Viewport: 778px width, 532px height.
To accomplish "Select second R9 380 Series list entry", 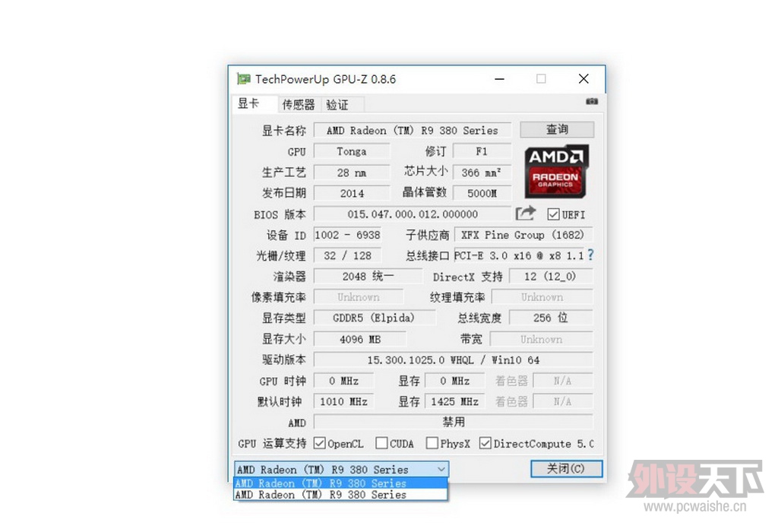I will click(340, 495).
